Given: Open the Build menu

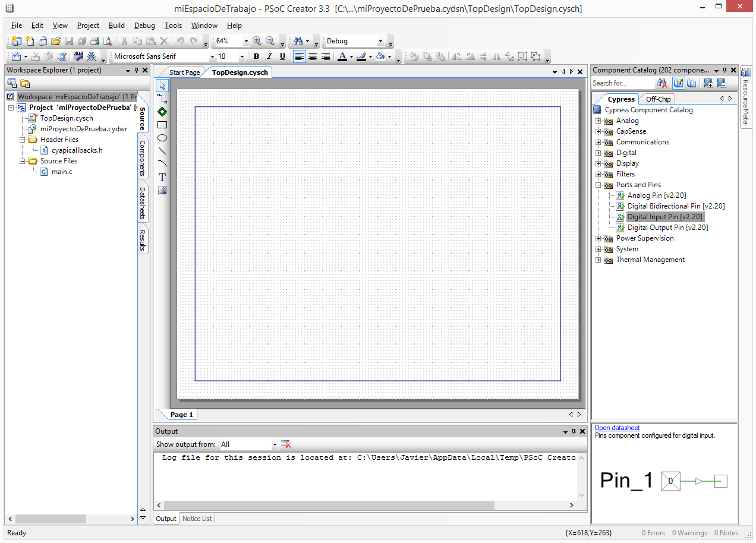Looking at the screenshot, I should pos(116,26).
